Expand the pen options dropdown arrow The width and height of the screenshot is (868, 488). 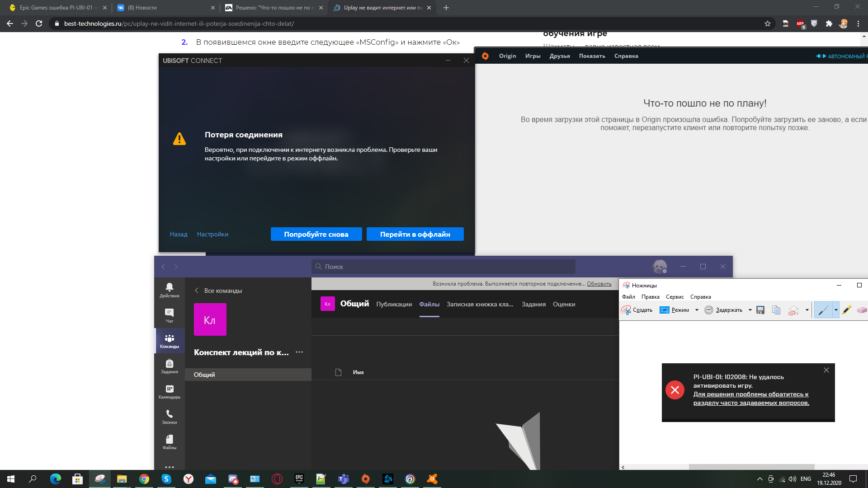[x=836, y=310]
